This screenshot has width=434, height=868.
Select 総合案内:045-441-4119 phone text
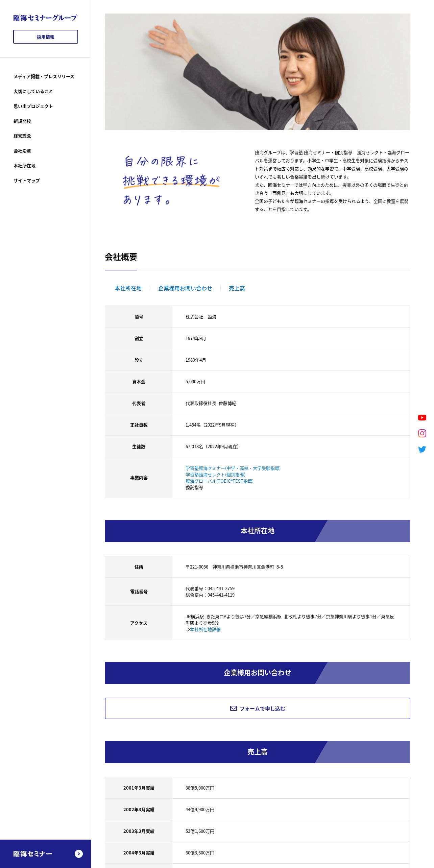coord(210,595)
